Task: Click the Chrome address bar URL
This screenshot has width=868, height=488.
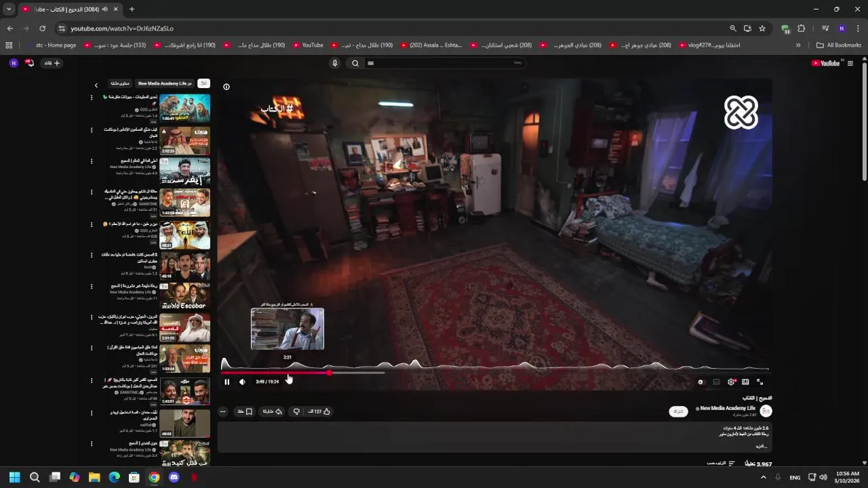Action: pyautogui.click(x=122, y=28)
